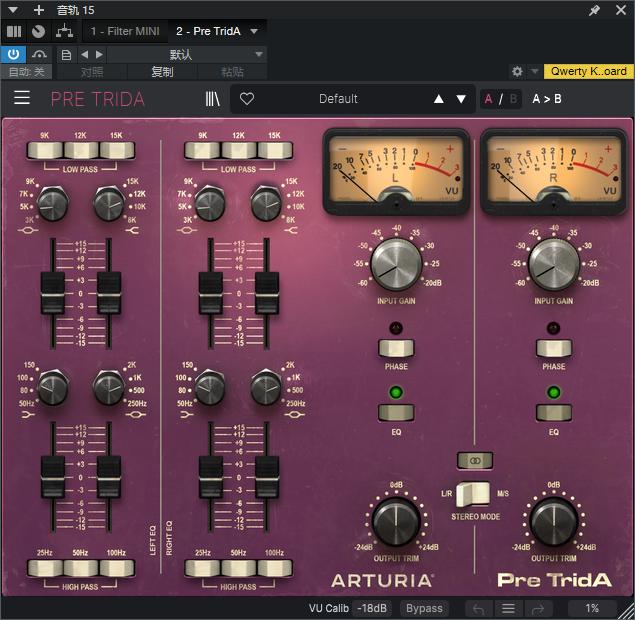Click the Bypass button in status bar
Viewport: 635px width, 620px height.
[424, 608]
